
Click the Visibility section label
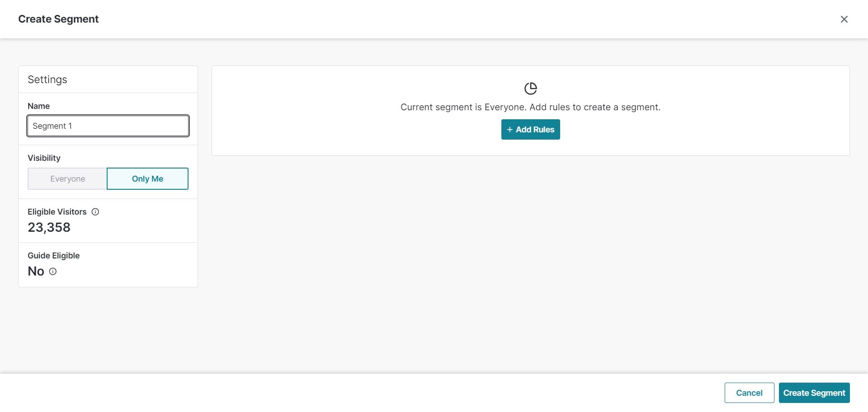pos(44,158)
